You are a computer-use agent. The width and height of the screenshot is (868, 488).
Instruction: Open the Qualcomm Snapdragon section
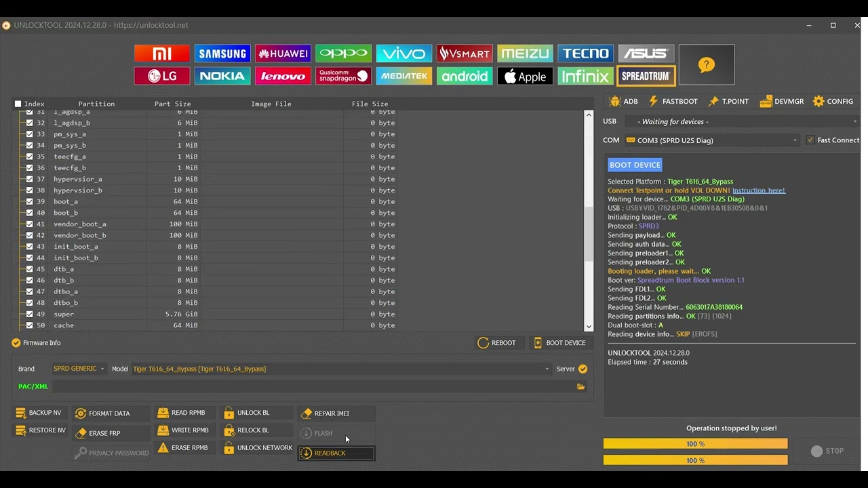pyautogui.click(x=344, y=76)
